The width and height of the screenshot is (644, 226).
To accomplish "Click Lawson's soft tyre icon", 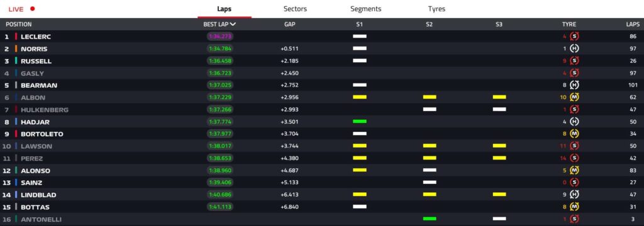I will click(x=575, y=146).
